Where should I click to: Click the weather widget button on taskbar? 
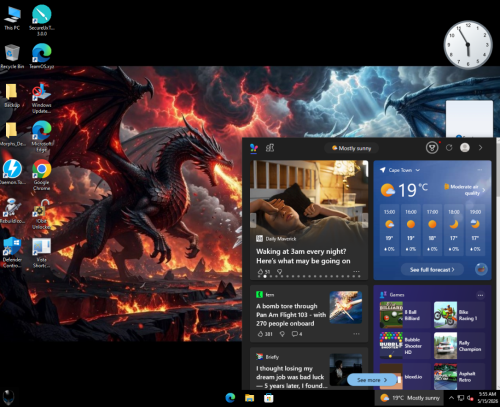click(410, 398)
